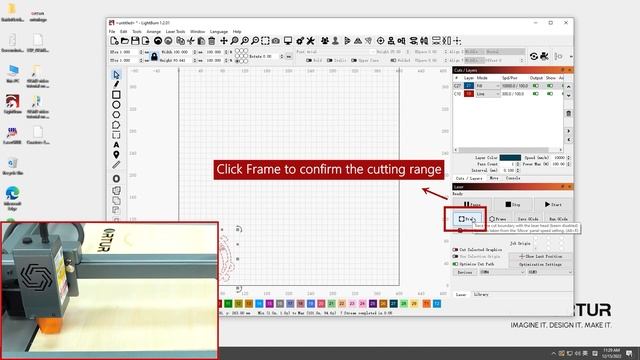Open the GRBL device dropdown
The width and height of the screenshot is (640, 360).
pos(549,272)
